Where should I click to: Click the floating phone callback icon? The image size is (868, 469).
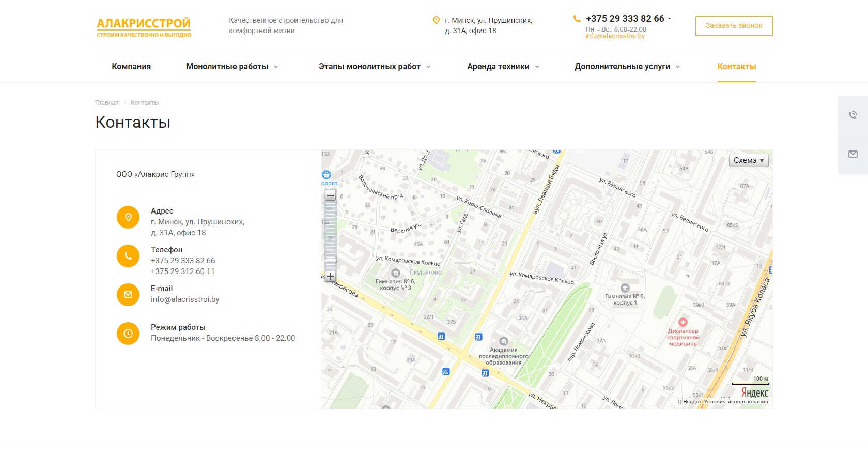pyautogui.click(x=853, y=115)
